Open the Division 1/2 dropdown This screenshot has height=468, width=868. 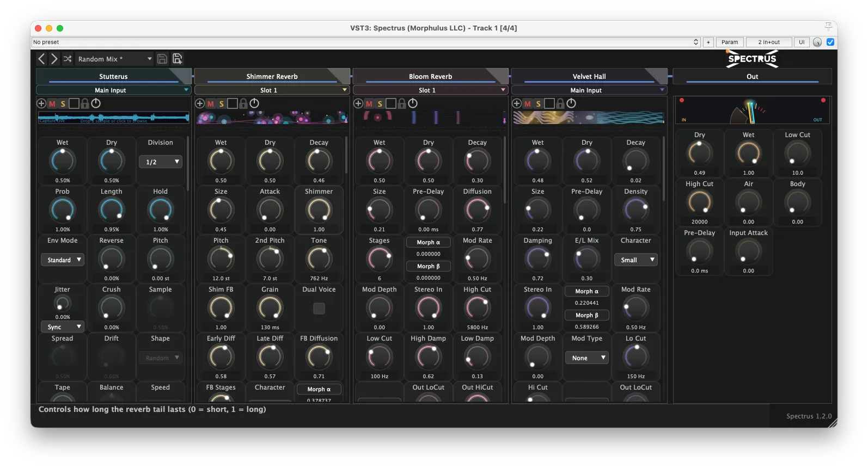coord(161,162)
